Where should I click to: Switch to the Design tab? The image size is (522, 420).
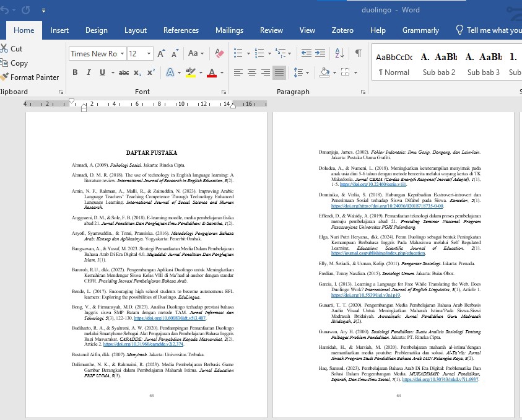(97, 30)
